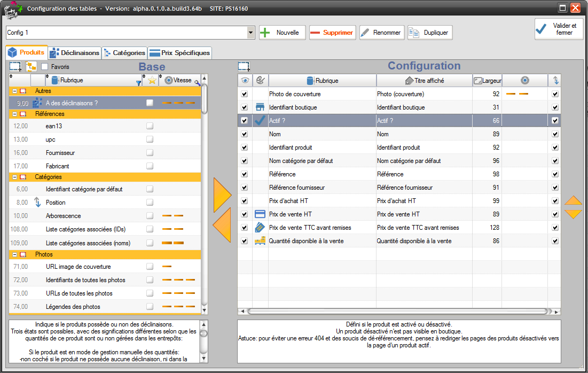The image size is (588, 373).
Task: Click the Largeur column header
Action: coord(488,80)
